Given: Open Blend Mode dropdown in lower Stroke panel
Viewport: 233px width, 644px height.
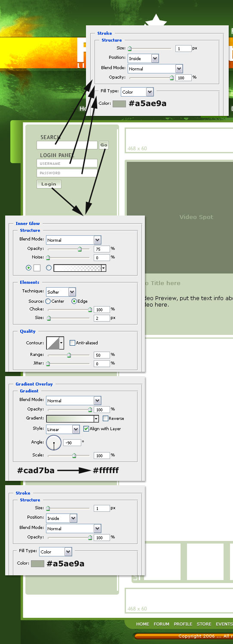Looking at the screenshot, I should (74, 529).
